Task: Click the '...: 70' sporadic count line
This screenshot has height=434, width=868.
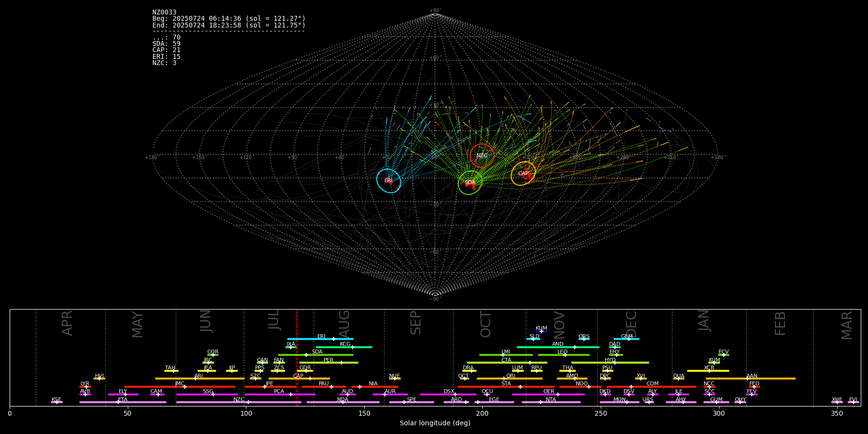Action: pos(166,38)
